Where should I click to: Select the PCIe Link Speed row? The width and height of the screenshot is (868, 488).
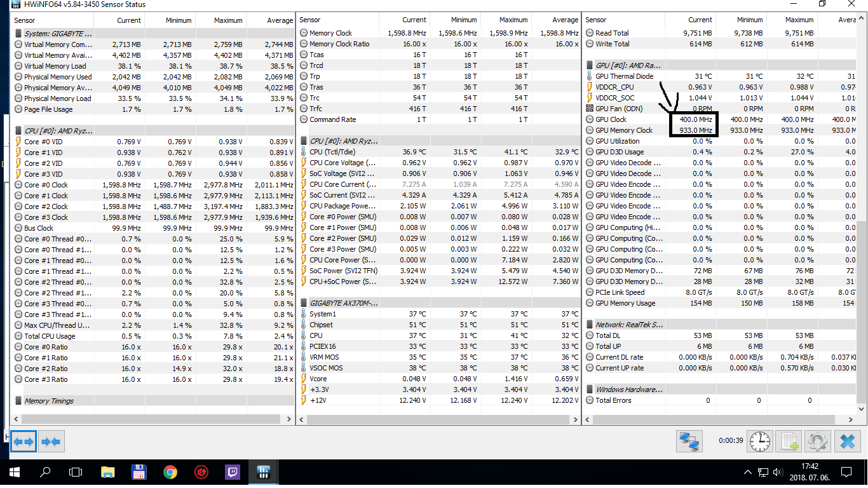720,292
